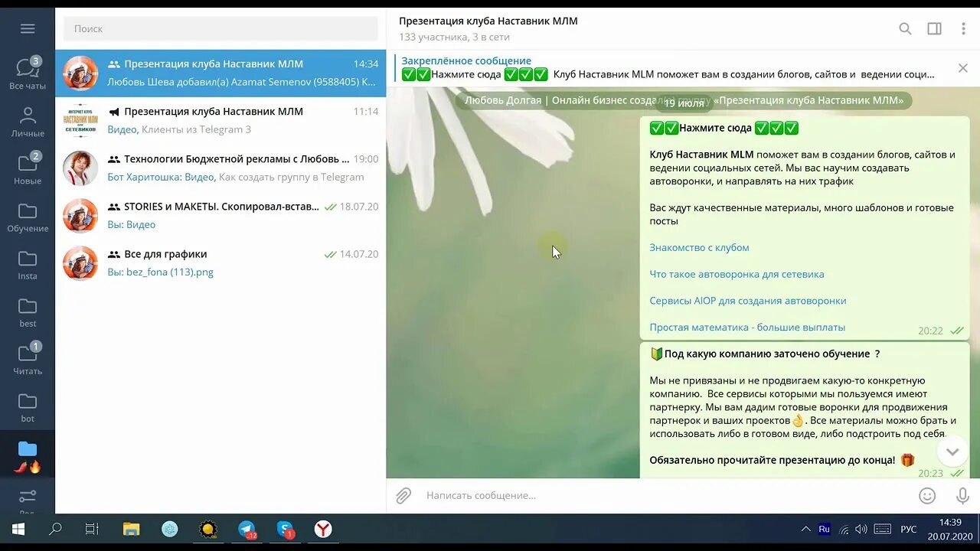
Task: Select the blue folder with fire emoji
Action: click(28, 456)
